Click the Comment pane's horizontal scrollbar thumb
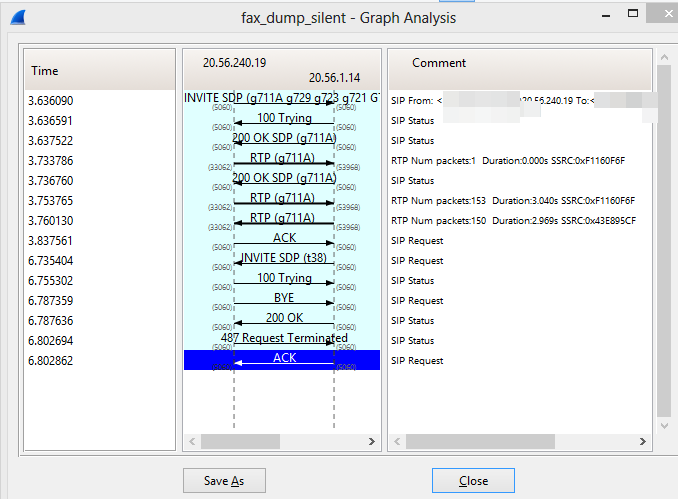Image resolution: width=678 pixels, height=499 pixels. pos(478,441)
